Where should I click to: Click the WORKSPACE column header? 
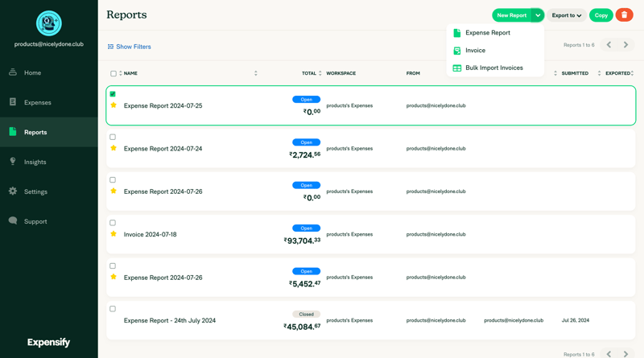click(x=341, y=73)
